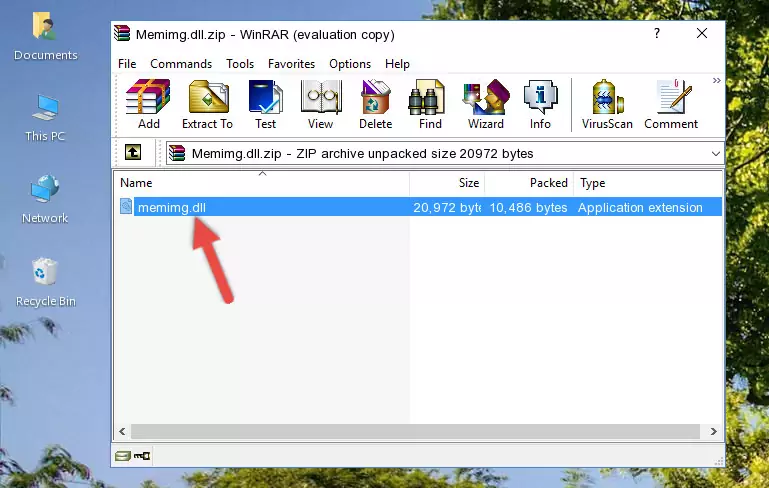The width and height of the screenshot is (769, 488).
Task: Sort by Size column header
Action: [447, 183]
